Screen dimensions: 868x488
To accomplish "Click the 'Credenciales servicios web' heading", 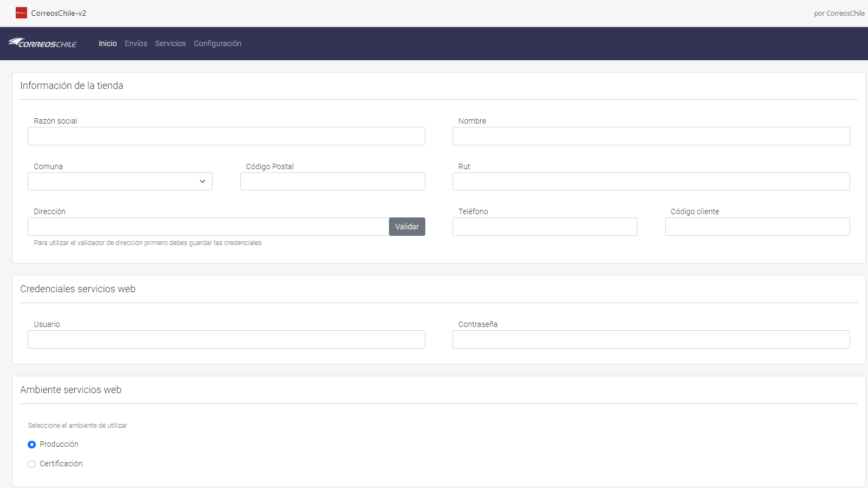I will pyautogui.click(x=78, y=289).
